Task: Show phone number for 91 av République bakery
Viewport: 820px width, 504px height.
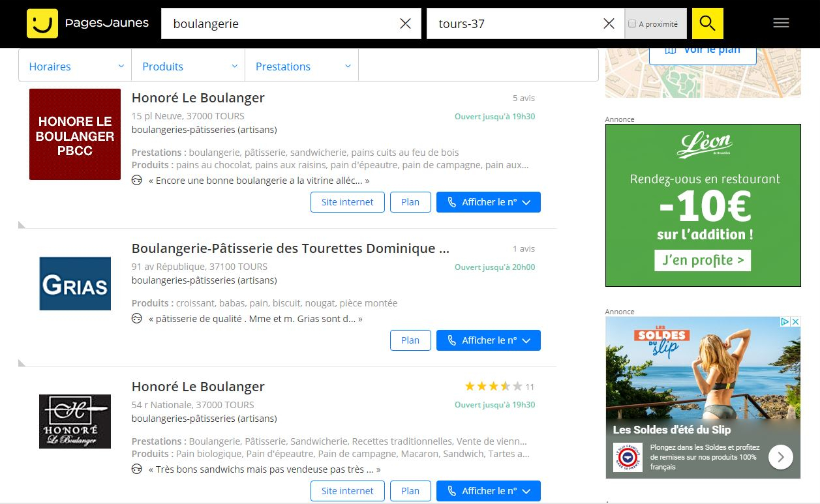Action: click(x=489, y=340)
